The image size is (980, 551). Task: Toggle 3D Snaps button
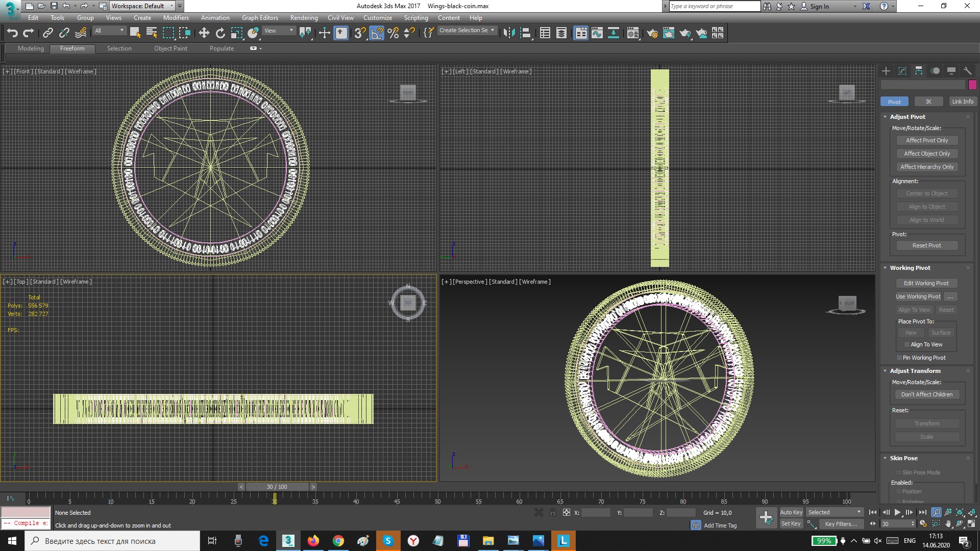[x=360, y=33]
